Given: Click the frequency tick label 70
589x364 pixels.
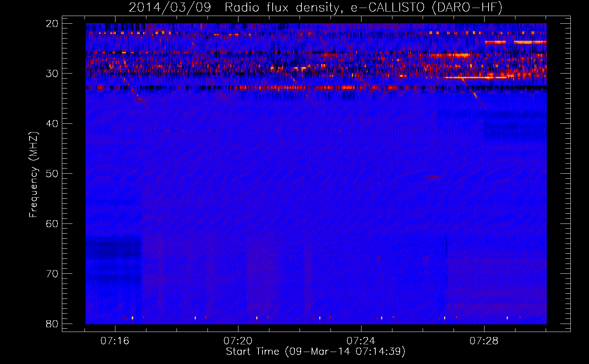Looking at the screenshot, I should pyautogui.click(x=52, y=274).
